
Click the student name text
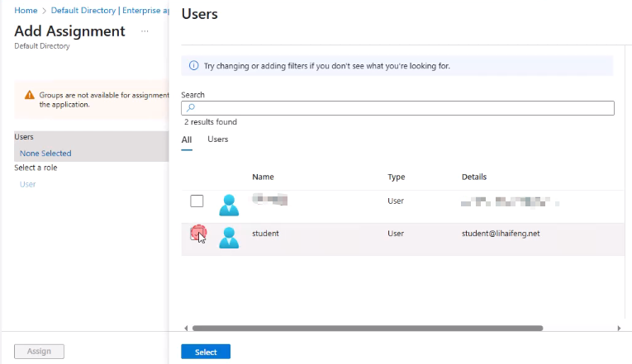click(x=265, y=234)
